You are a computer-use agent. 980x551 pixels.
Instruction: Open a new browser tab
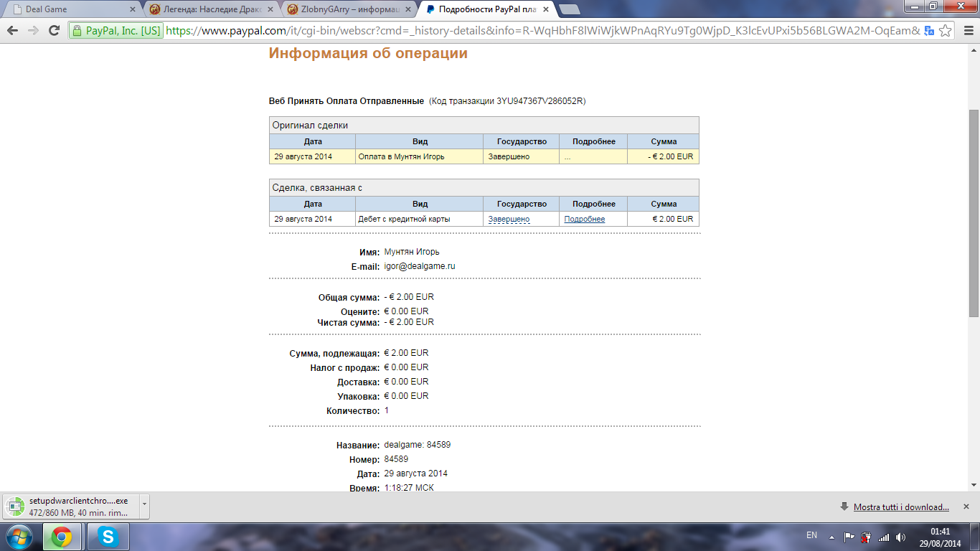tap(570, 9)
